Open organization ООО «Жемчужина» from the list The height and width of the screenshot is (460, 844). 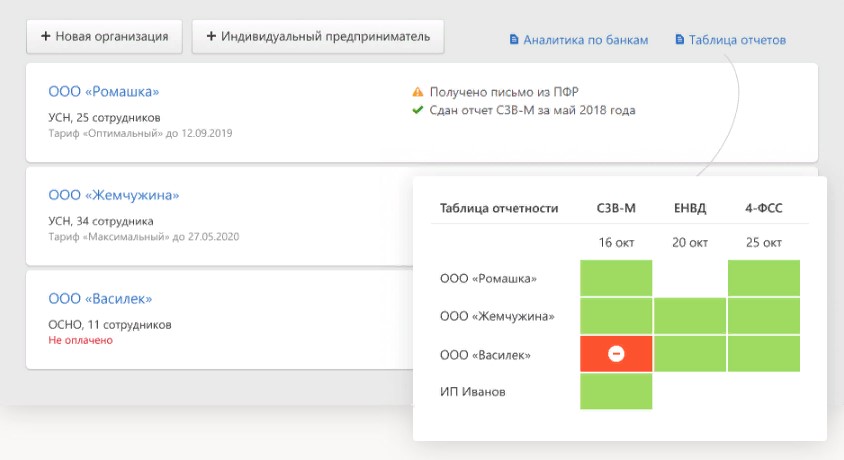(114, 195)
